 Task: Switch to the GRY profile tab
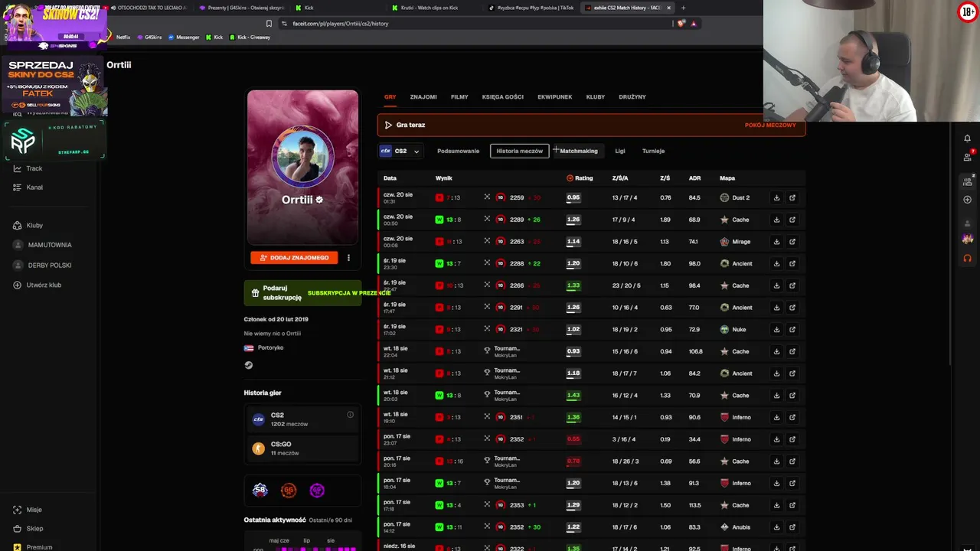pos(390,97)
